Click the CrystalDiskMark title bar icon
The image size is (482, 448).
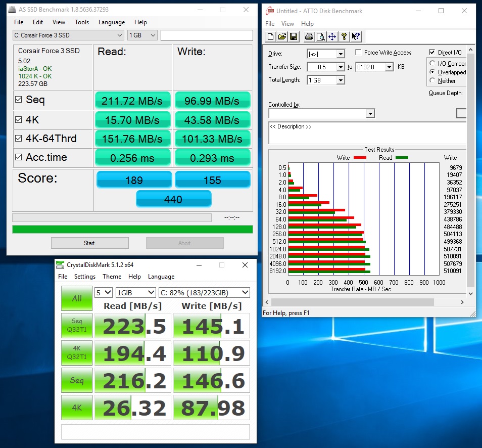pyautogui.click(x=60, y=264)
